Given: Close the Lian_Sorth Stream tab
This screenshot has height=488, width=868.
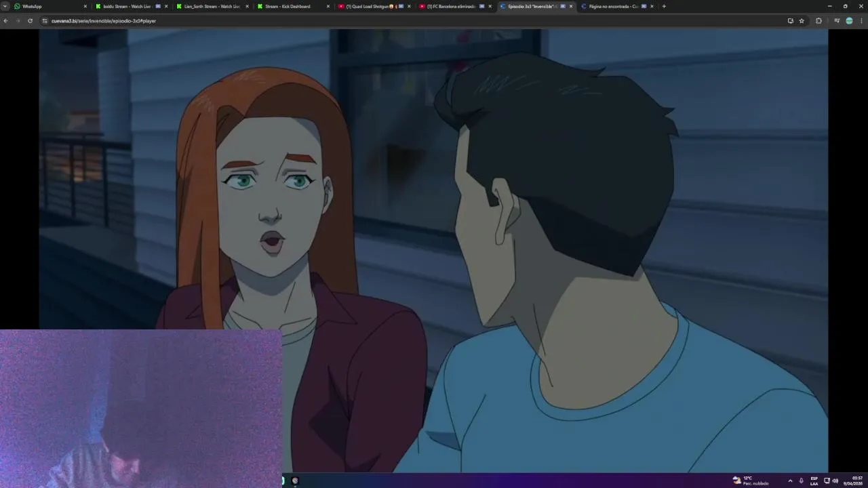Looking at the screenshot, I should pos(247,6).
